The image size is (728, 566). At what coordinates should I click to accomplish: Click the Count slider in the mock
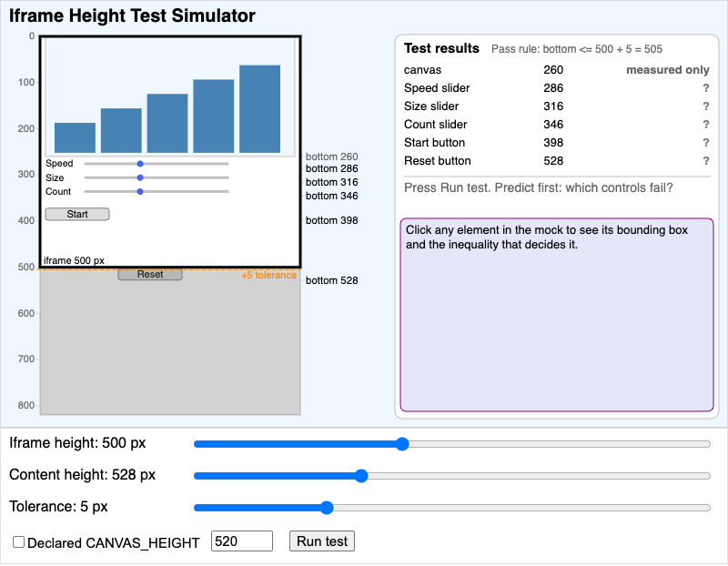157,191
